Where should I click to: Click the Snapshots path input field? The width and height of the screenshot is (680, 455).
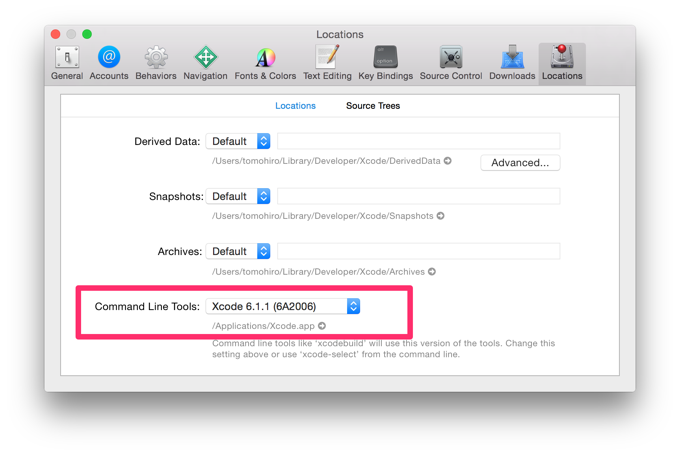[418, 196]
